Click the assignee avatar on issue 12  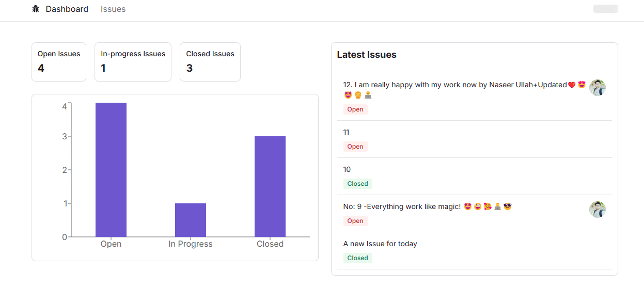tap(598, 88)
